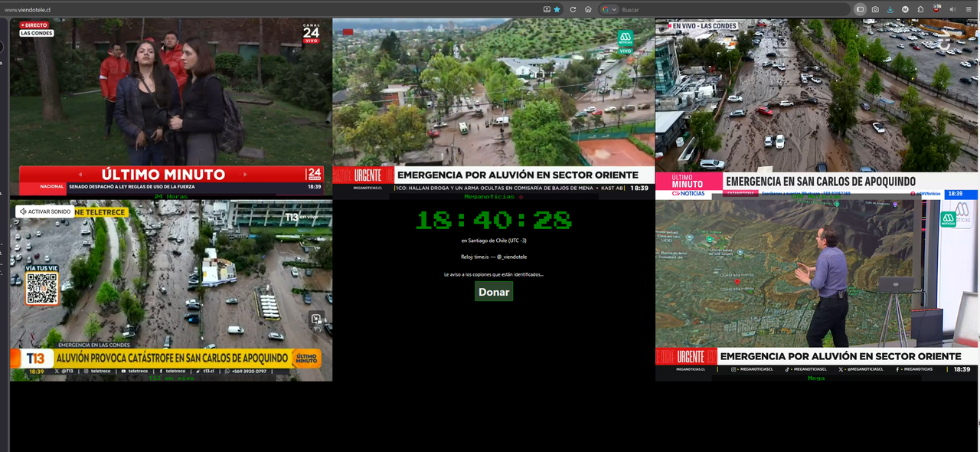This screenshot has width=980, height=452.
Task: Select the CHV Noticias video stream
Action: click(817, 108)
